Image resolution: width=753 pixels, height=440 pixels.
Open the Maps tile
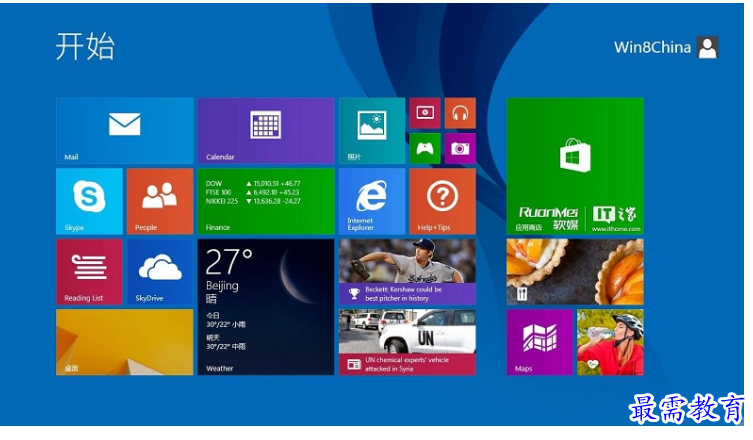pyautogui.click(x=540, y=342)
